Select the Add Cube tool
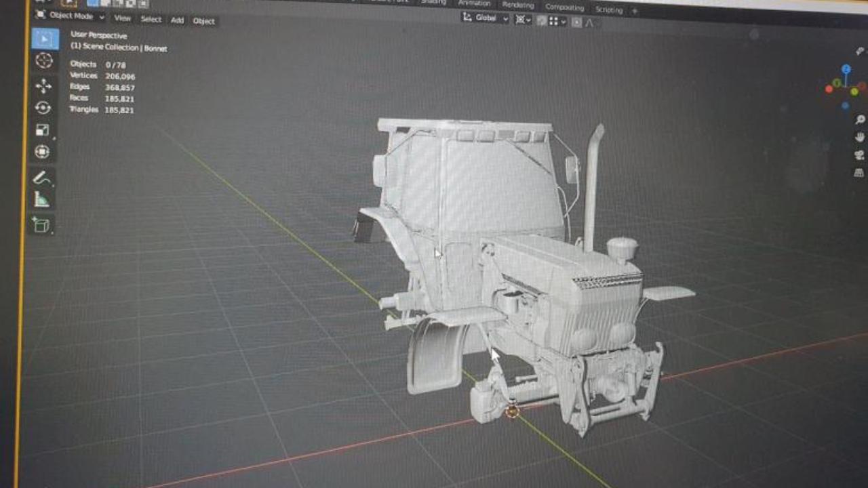Image resolution: width=868 pixels, height=488 pixels. point(41,224)
